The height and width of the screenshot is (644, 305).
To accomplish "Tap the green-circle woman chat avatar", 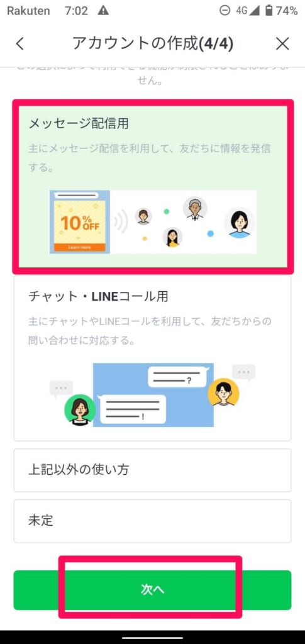I will (x=80, y=409).
